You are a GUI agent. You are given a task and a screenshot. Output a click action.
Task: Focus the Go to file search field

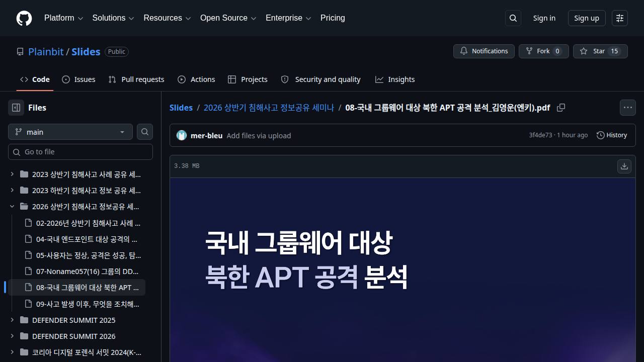pyautogui.click(x=80, y=152)
